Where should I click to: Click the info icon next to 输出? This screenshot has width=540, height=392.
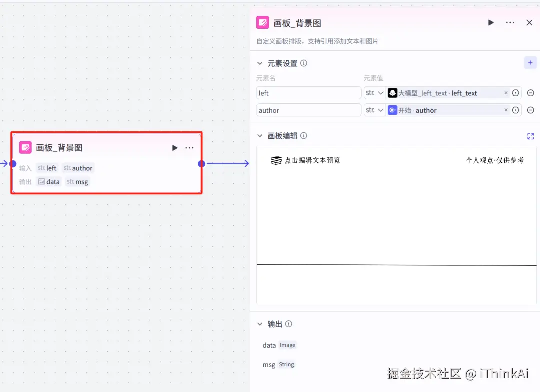point(289,324)
